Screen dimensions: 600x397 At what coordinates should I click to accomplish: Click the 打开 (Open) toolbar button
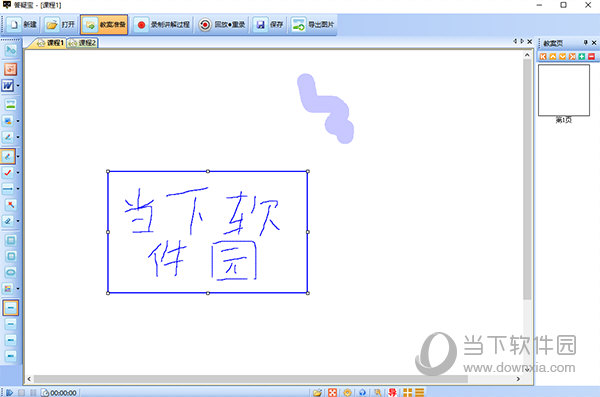[60, 25]
